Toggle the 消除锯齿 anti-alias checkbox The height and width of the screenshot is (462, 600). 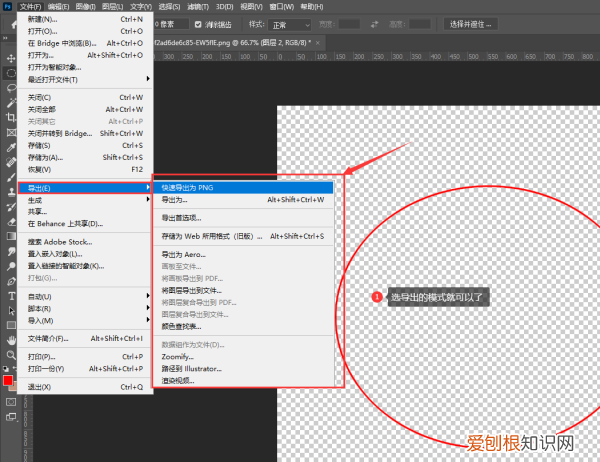[x=198, y=24]
